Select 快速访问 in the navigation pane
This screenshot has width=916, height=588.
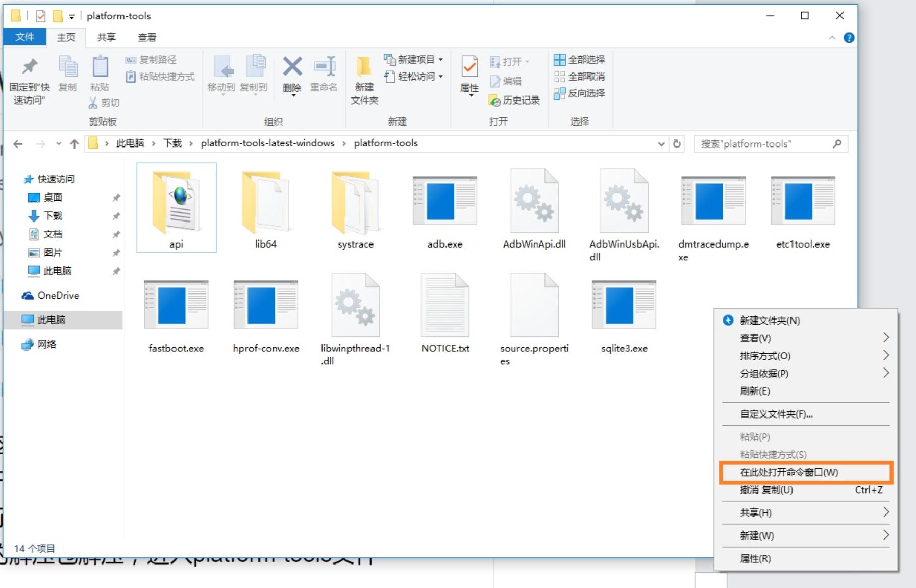point(49,179)
